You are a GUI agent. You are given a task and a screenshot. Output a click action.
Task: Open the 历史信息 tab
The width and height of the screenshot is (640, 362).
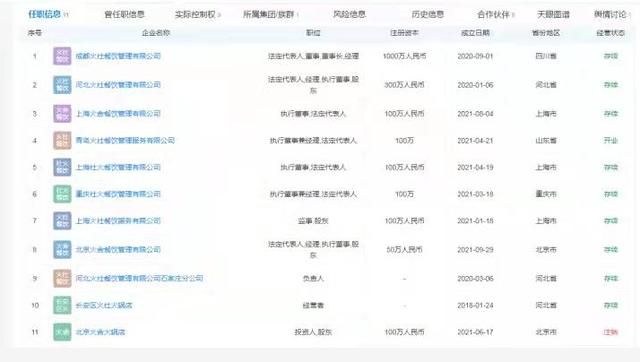click(427, 14)
